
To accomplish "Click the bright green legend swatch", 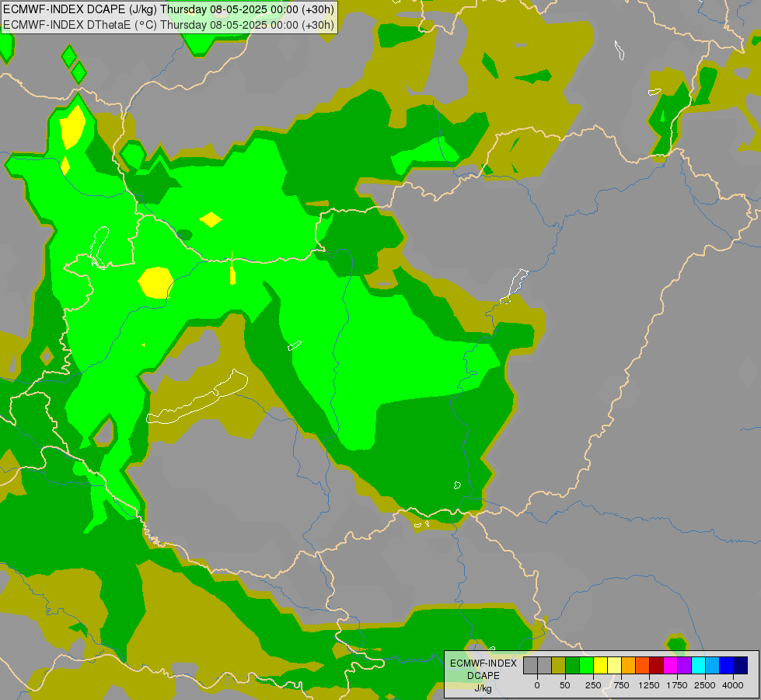I will click(x=587, y=666).
